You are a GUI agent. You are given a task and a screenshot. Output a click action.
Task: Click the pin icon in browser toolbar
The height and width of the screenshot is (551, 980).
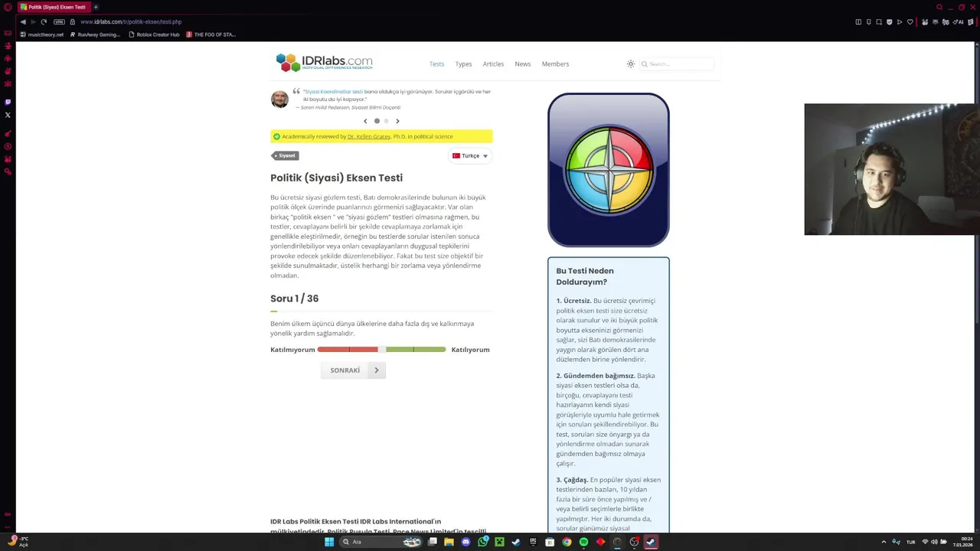tap(868, 21)
